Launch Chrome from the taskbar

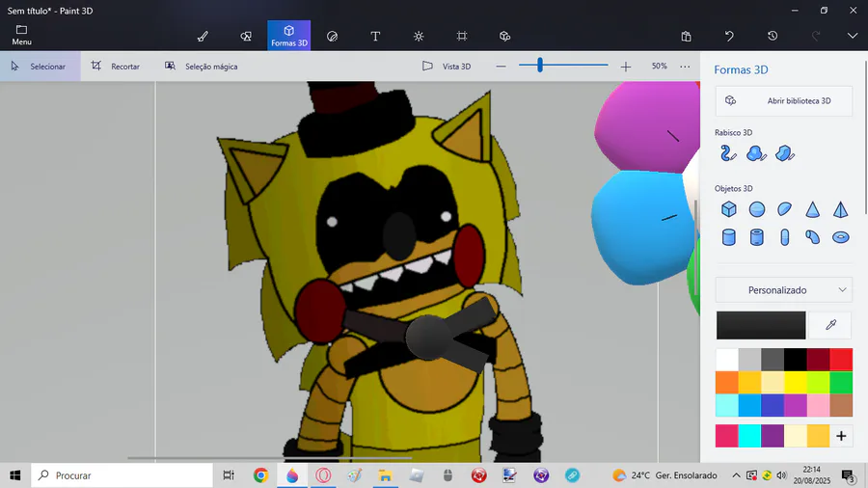click(260, 475)
